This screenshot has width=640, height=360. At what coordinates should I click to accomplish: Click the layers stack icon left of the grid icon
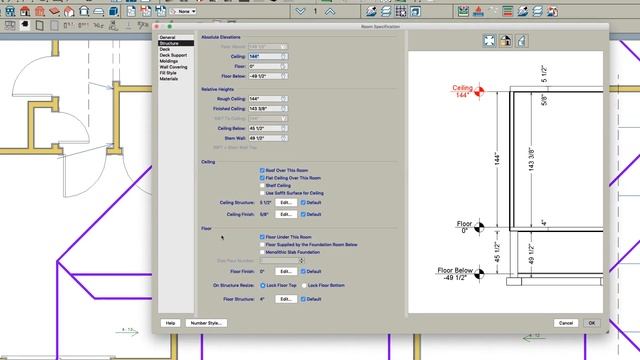click(386, 11)
